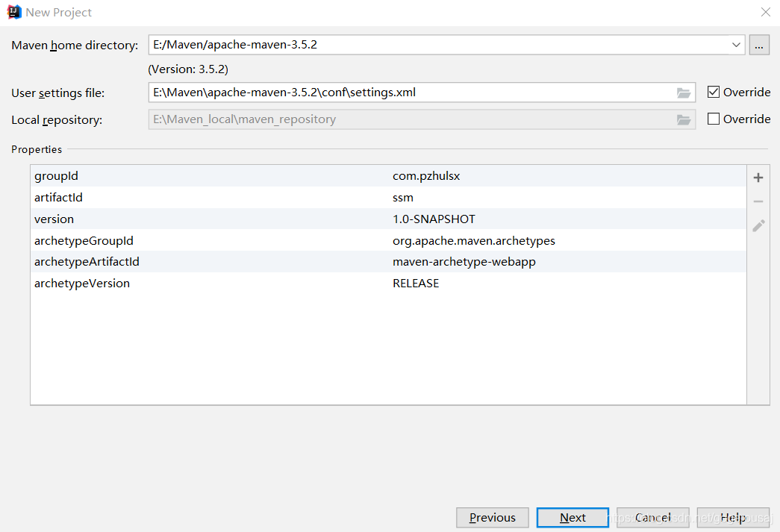Viewport: 780px width, 532px height.
Task: Select the groupId property row
Action: point(388,176)
